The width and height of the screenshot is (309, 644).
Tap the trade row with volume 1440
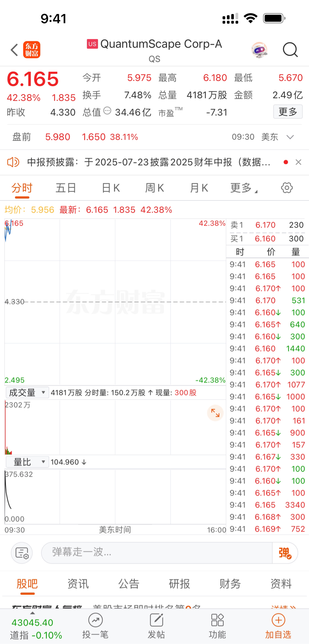tap(267, 349)
